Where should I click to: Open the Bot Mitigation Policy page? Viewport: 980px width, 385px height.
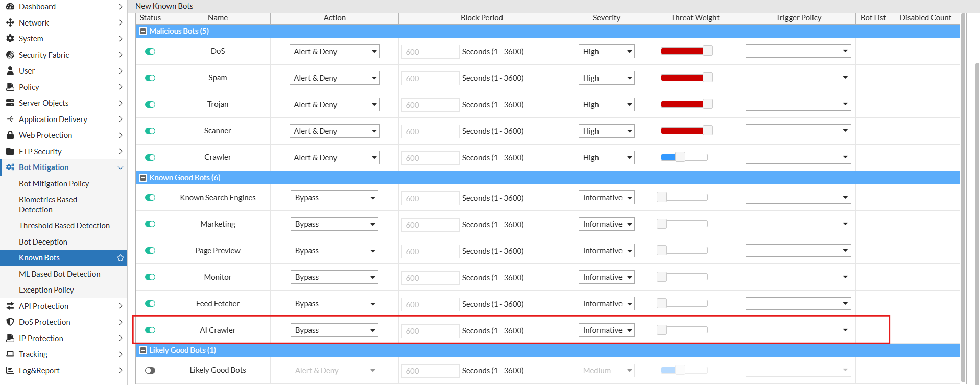[54, 183]
